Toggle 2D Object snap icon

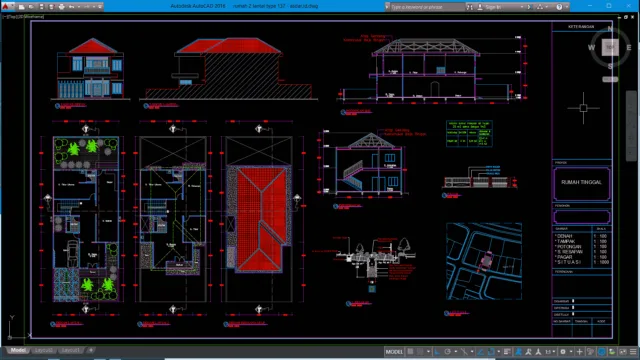point(491,351)
